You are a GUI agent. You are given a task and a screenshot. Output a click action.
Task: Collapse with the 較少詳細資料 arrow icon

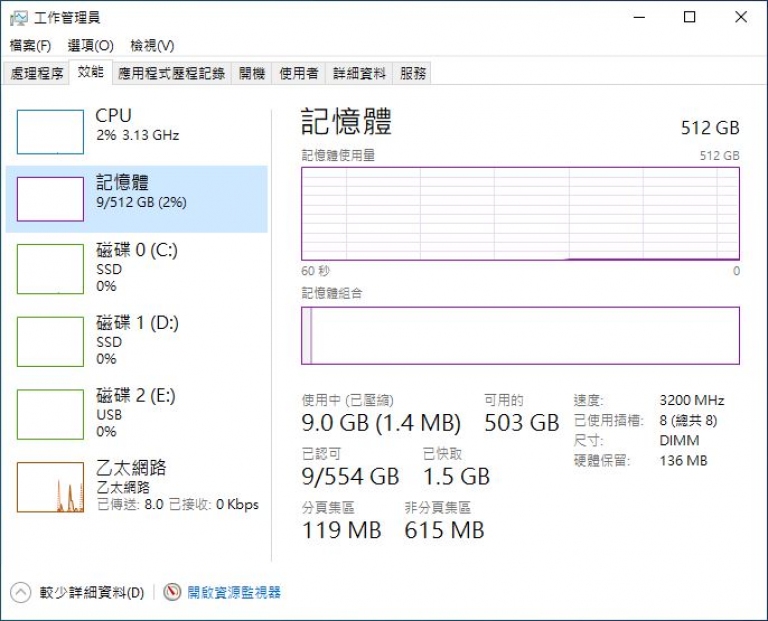(x=21, y=593)
